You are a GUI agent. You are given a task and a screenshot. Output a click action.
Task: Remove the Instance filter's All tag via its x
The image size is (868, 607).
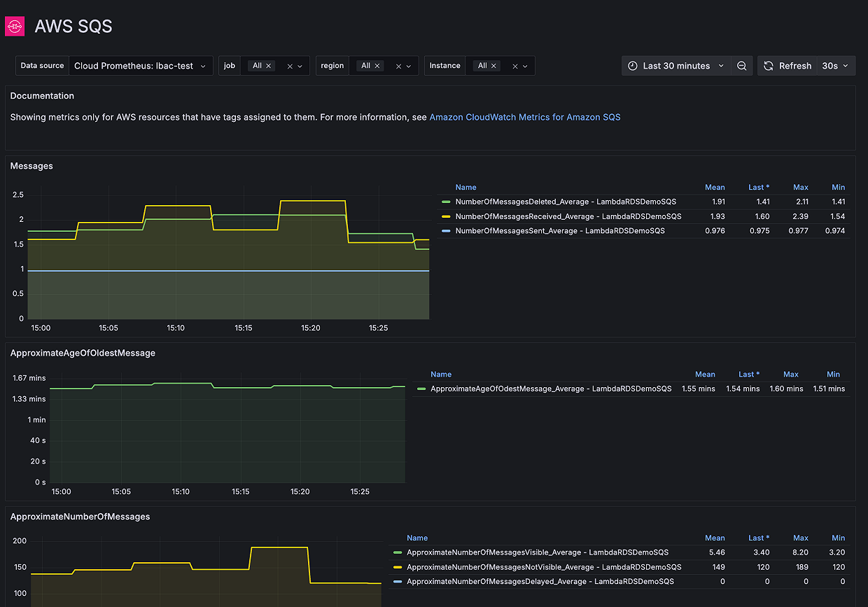(x=494, y=65)
